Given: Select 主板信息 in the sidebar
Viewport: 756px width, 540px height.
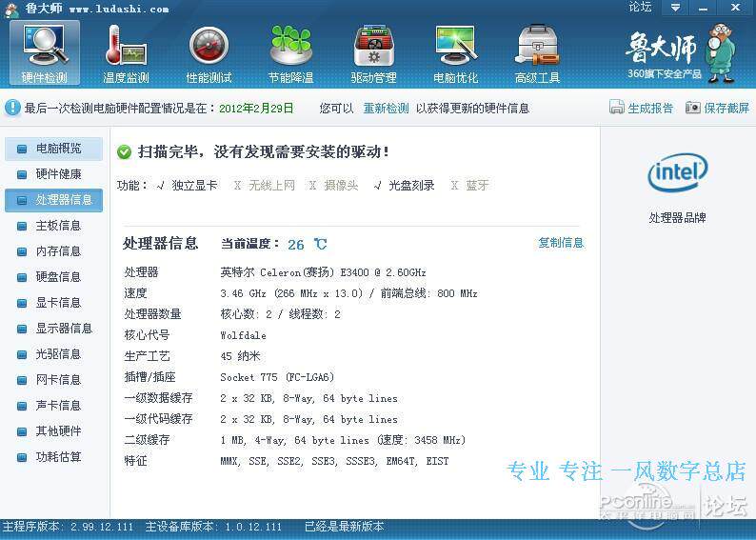Looking at the screenshot, I should (x=53, y=226).
